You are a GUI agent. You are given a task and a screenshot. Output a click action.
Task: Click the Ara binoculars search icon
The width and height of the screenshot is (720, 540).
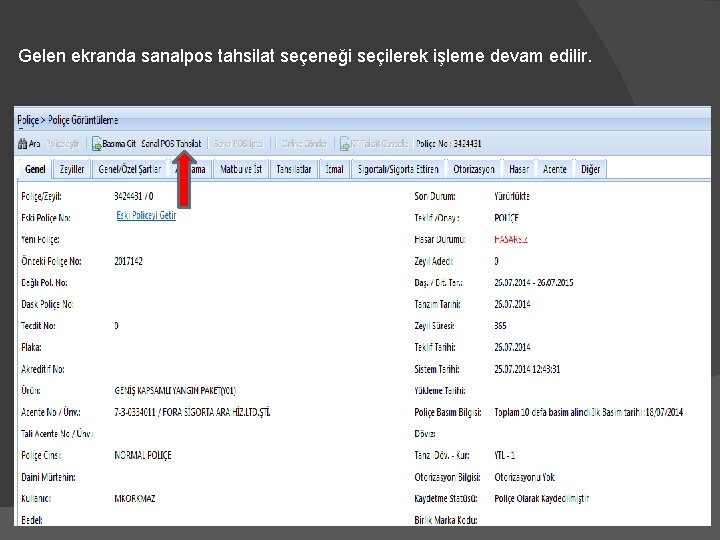pos(22,144)
